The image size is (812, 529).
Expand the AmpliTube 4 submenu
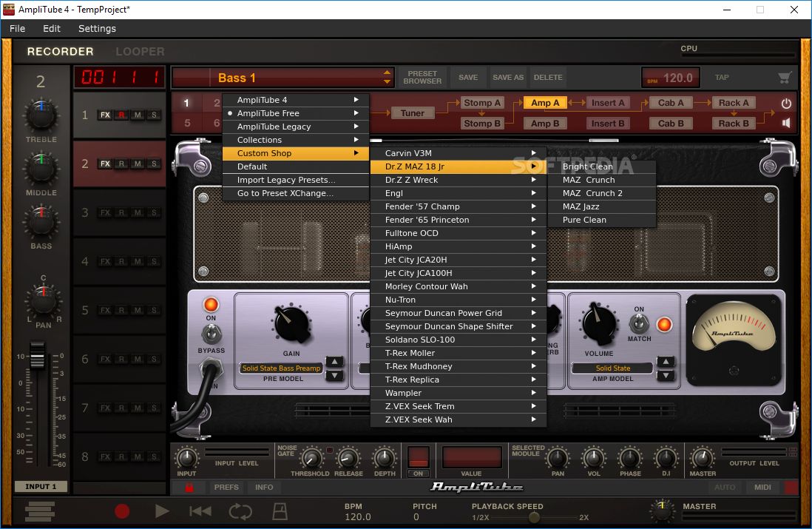(296, 100)
